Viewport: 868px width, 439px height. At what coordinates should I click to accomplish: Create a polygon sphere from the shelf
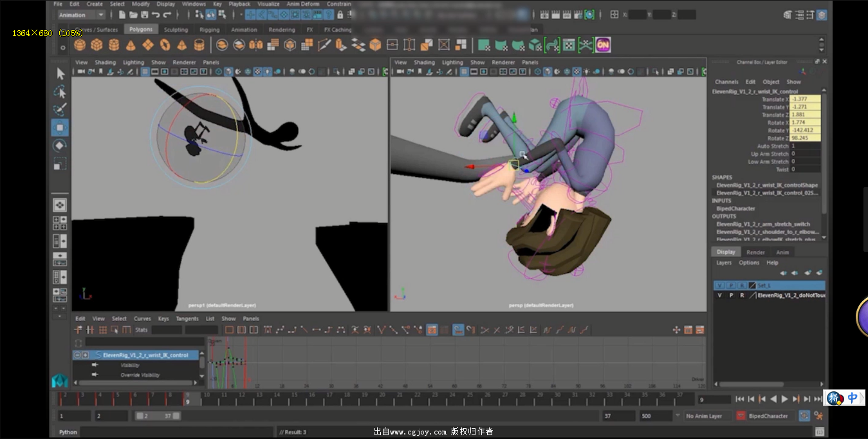click(x=80, y=45)
